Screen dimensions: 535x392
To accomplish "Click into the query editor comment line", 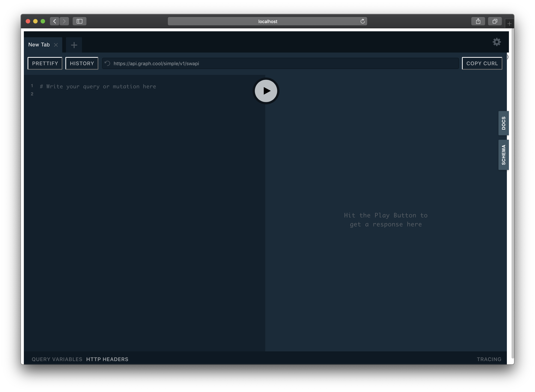I will [x=98, y=86].
